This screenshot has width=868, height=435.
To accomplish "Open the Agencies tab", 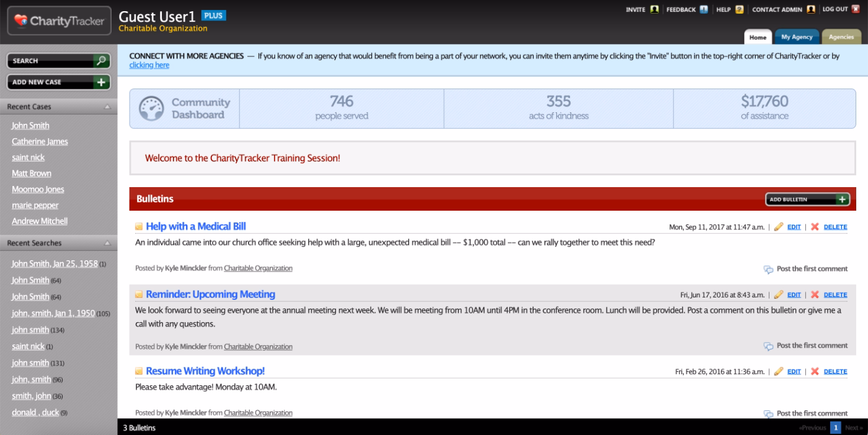I will click(x=841, y=37).
